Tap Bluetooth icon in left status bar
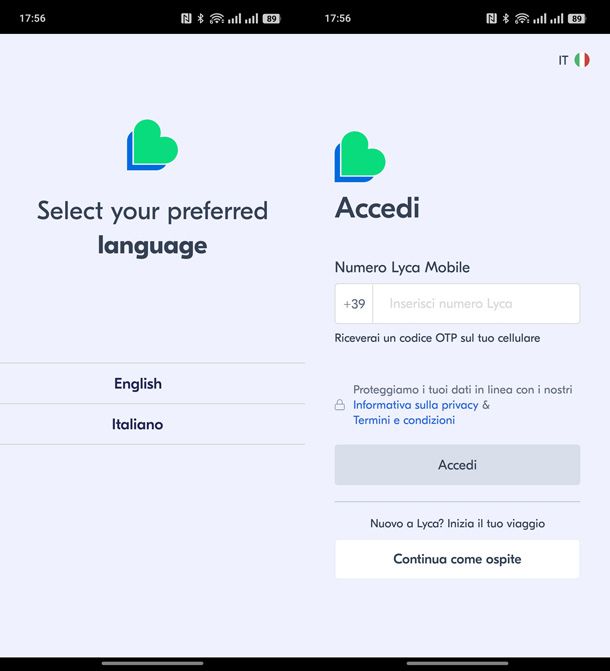610x671 pixels. pos(200,18)
